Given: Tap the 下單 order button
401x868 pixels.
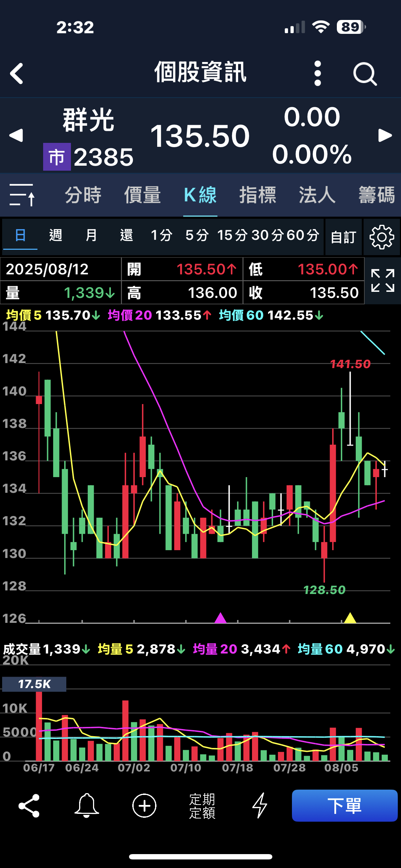Looking at the screenshot, I should pyautogui.click(x=345, y=806).
